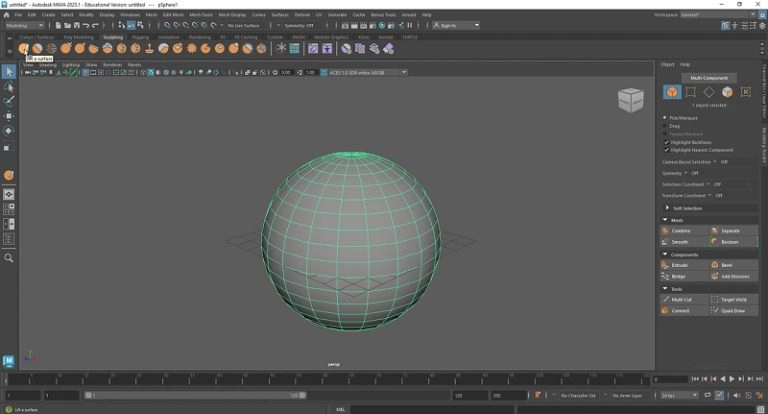The image size is (768, 414).
Task: Click the Multi-Component button
Action: (709, 78)
